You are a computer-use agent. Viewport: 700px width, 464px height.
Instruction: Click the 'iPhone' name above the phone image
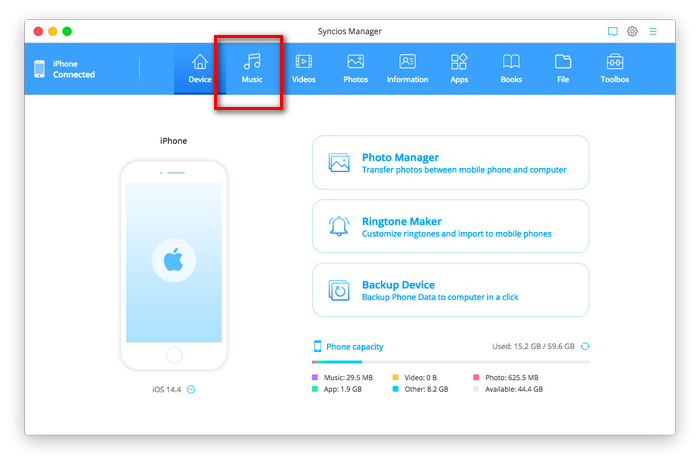[x=173, y=141]
